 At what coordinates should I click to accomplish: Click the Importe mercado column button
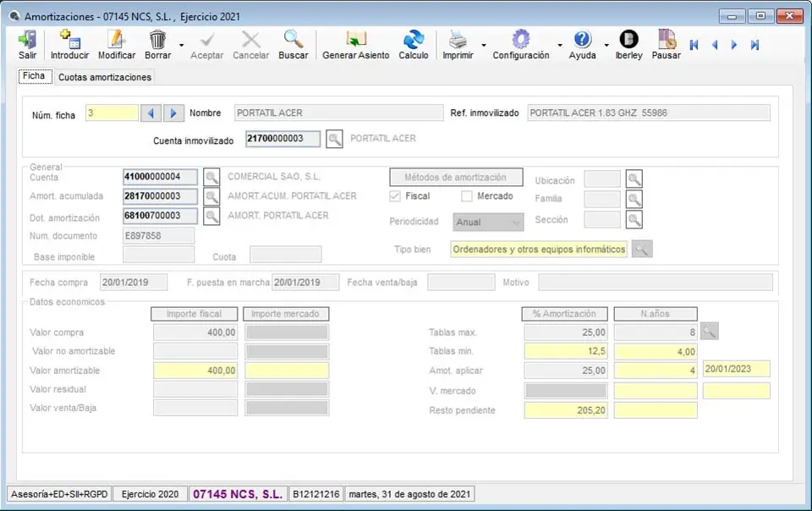click(286, 314)
